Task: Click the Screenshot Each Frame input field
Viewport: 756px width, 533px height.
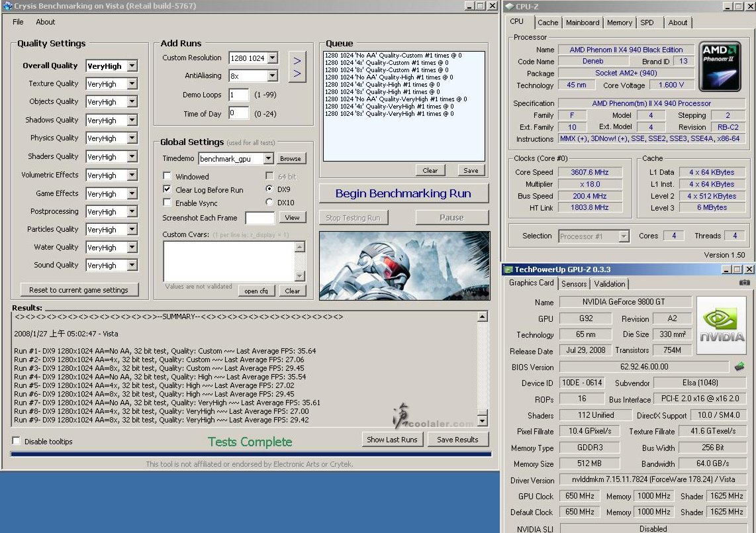Action: (260, 218)
